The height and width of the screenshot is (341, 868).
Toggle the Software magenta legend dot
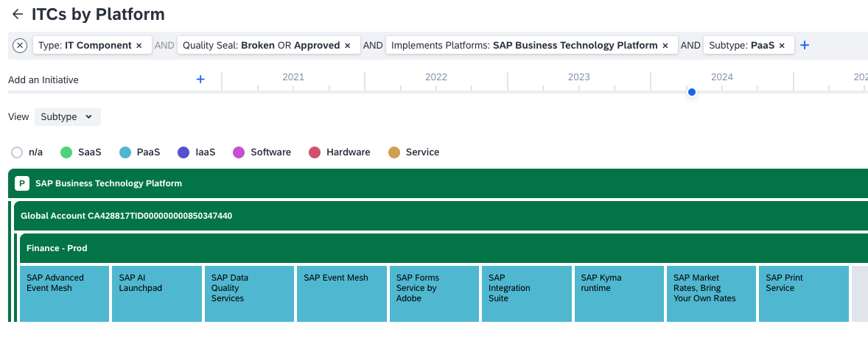[239, 152]
